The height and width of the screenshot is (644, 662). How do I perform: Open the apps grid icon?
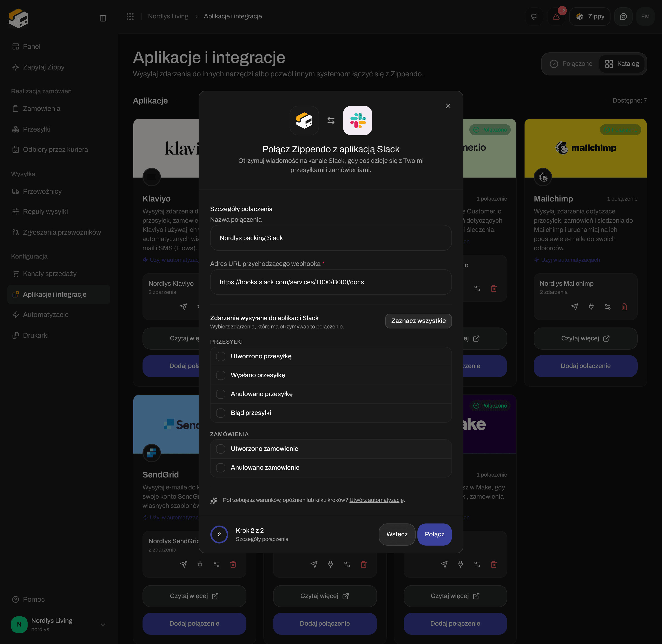click(x=130, y=17)
